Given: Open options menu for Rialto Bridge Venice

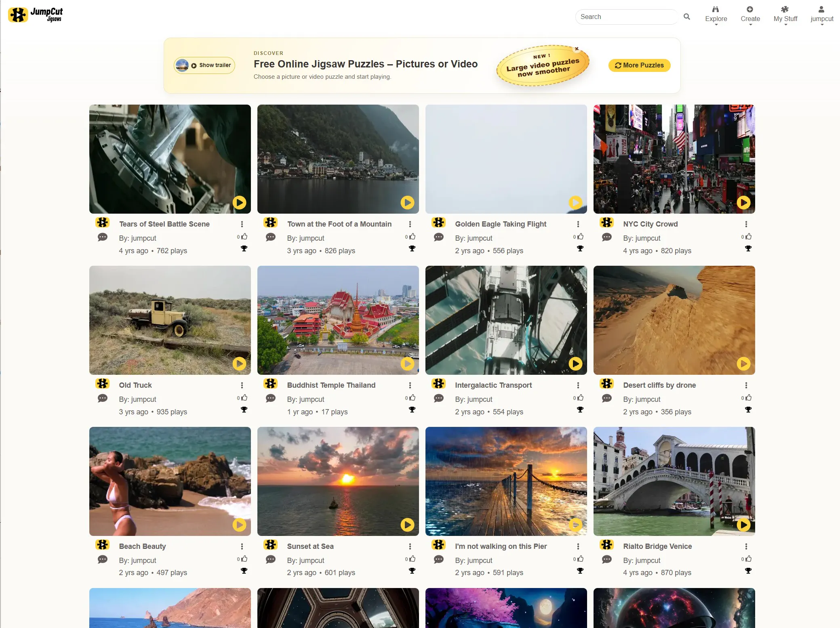Looking at the screenshot, I should [746, 546].
